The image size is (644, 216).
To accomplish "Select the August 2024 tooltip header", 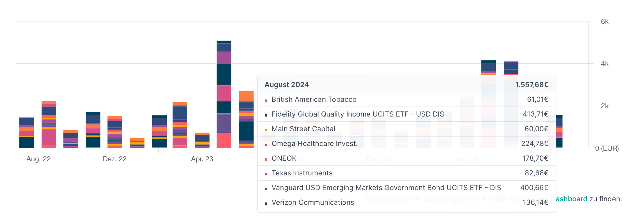I will point(287,85).
